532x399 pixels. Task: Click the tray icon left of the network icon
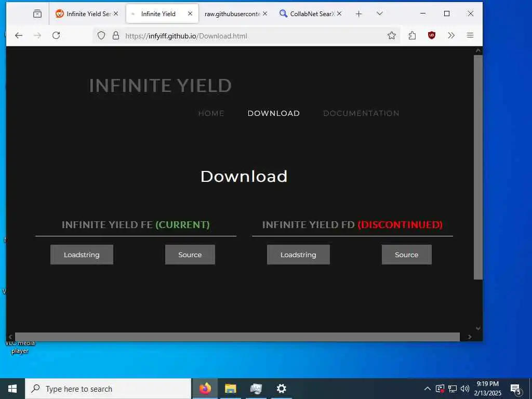[440, 389]
